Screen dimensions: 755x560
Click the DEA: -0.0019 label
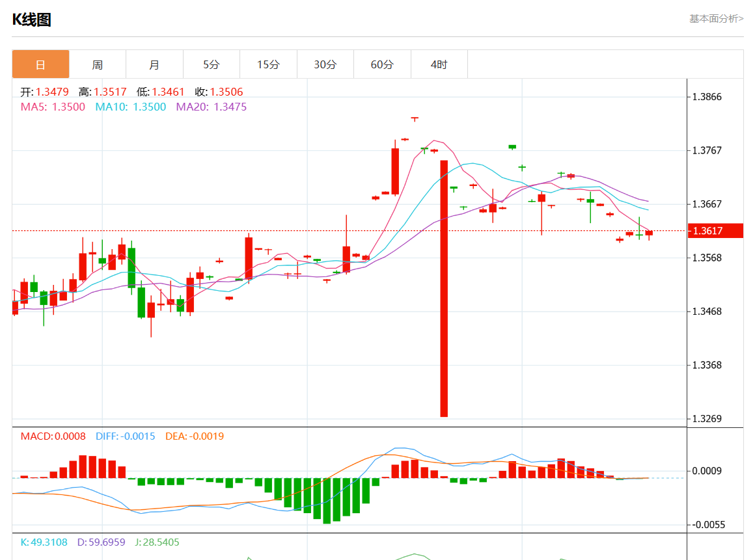pyautogui.click(x=195, y=436)
